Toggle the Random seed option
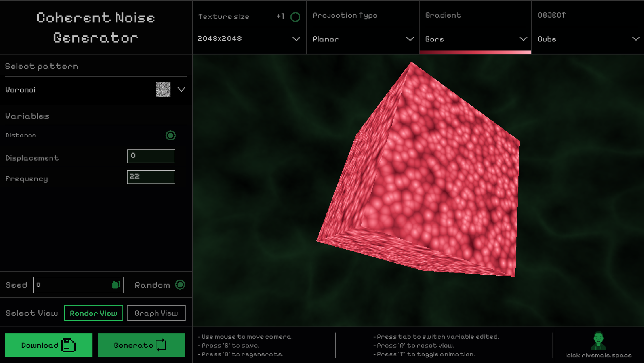644x363 pixels. click(180, 285)
